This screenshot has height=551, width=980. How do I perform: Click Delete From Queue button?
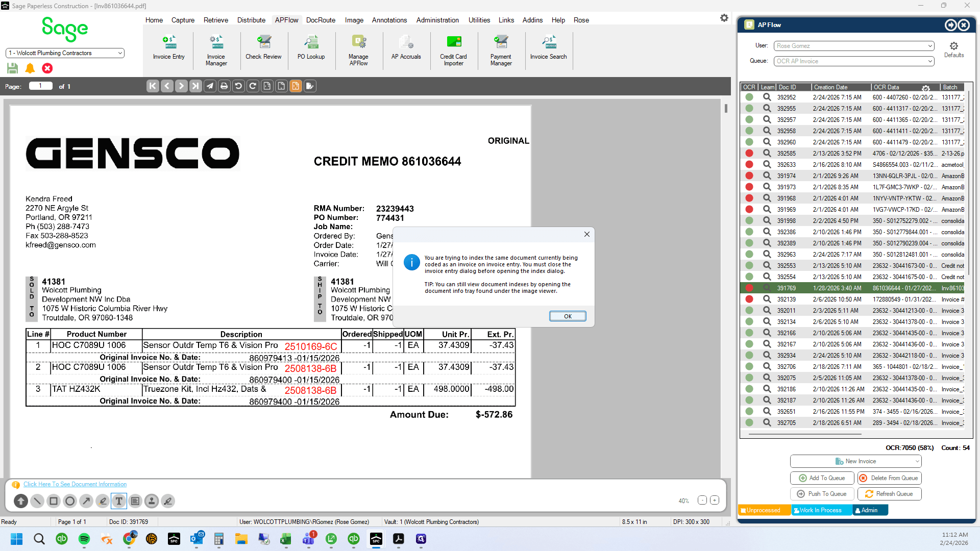click(x=889, y=478)
